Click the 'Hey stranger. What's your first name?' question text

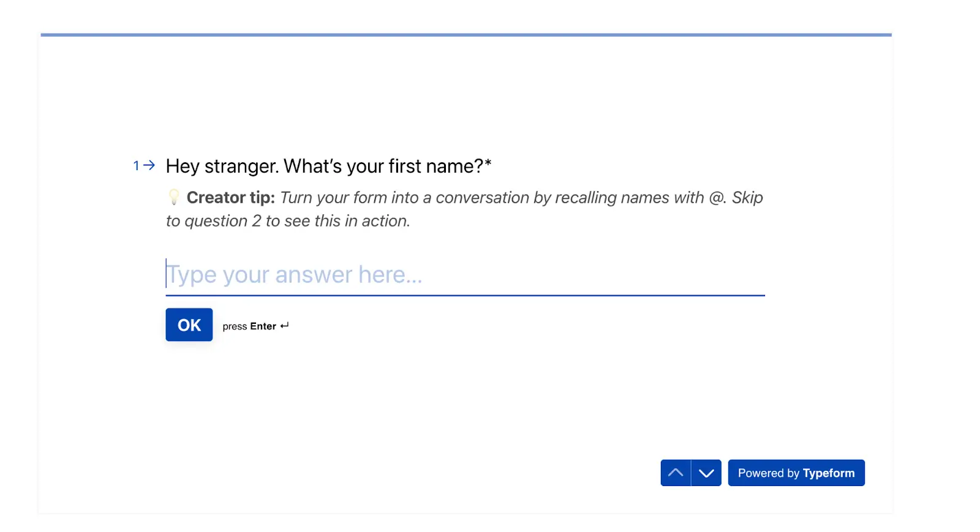click(x=328, y=166)
